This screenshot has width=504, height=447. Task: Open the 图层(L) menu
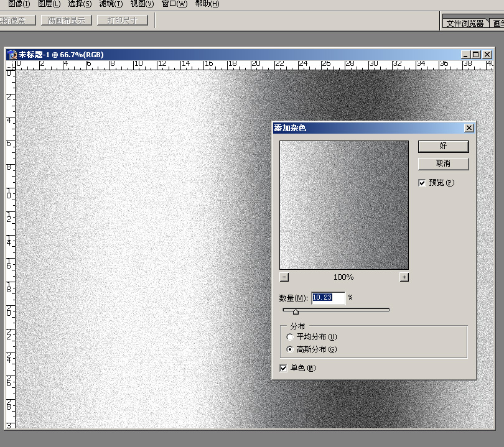point(49,4)
